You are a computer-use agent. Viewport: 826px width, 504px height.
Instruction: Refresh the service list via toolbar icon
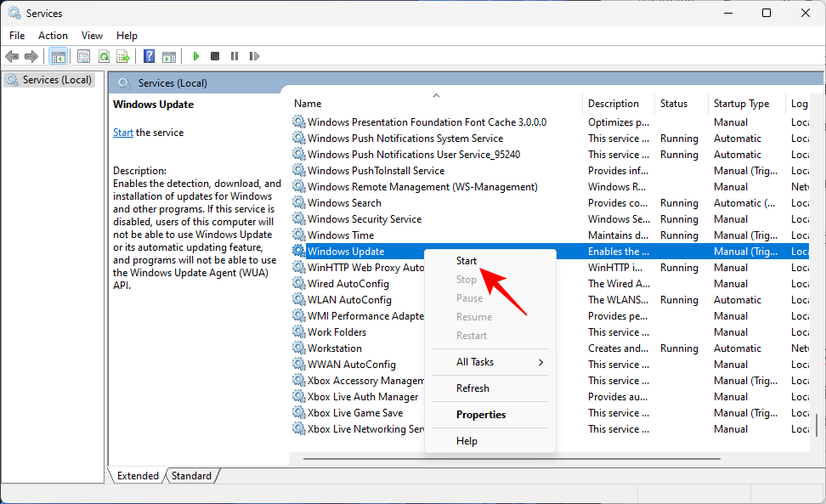(104, 55)
